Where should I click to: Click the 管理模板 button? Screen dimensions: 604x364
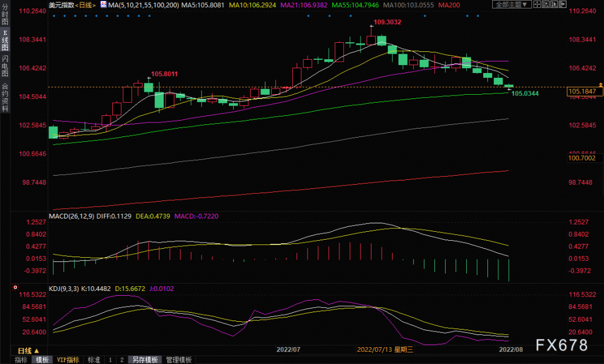coord(179,360)
